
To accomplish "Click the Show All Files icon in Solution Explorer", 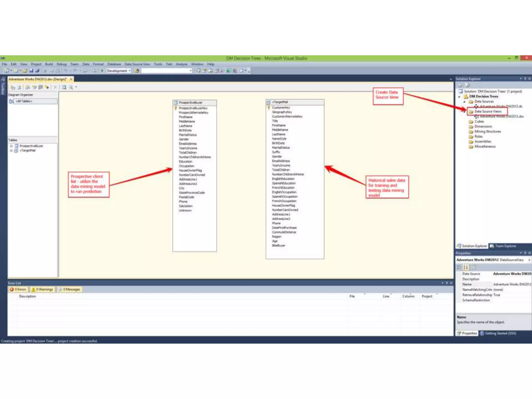I will tap(467, 85).
